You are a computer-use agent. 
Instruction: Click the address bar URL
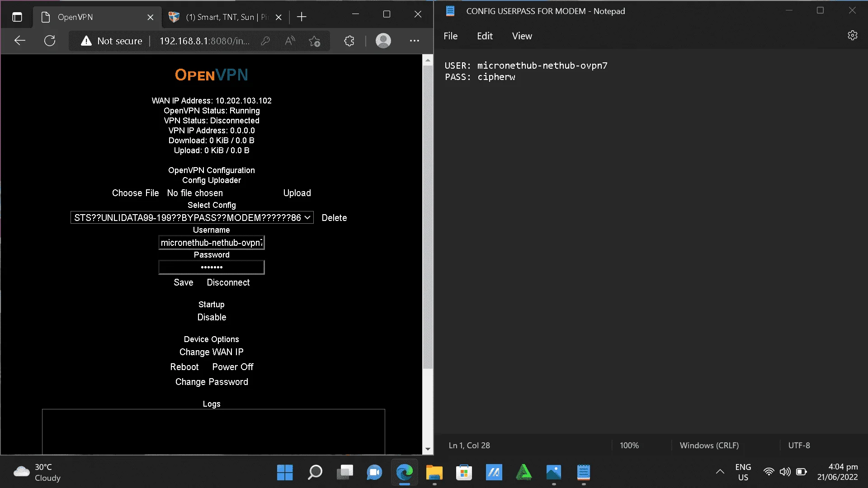204,41
